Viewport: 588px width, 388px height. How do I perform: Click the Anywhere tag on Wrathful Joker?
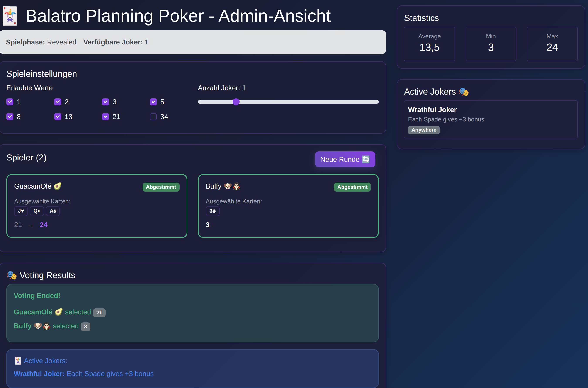coord(423,130)
